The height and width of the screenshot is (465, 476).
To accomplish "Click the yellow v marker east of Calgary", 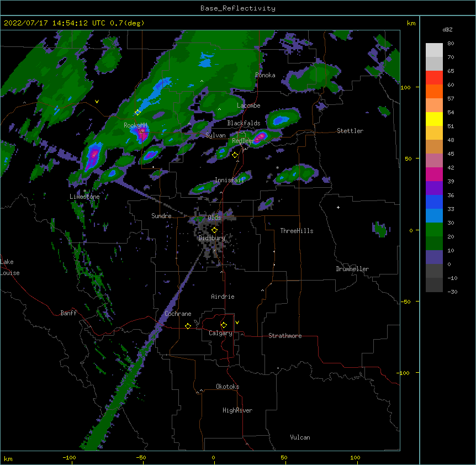I will [237, 323].
